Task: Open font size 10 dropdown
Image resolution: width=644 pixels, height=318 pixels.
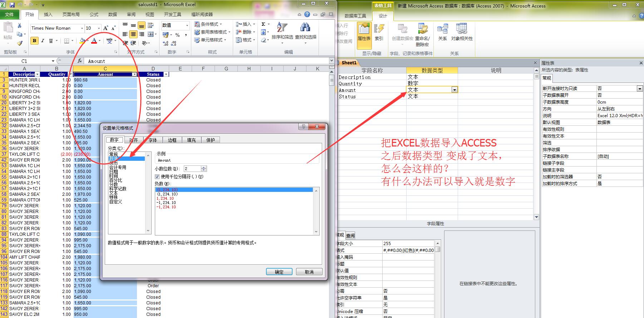Action: point(99,28)
